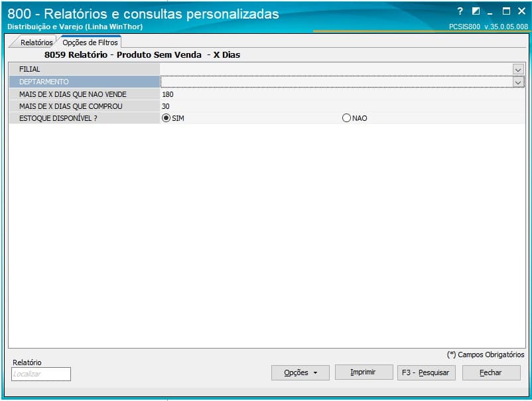Expand the FILIAL dropdown arrow
This screenshot has height=401, width=532.
pyautogui.click(x=518, y=70)
